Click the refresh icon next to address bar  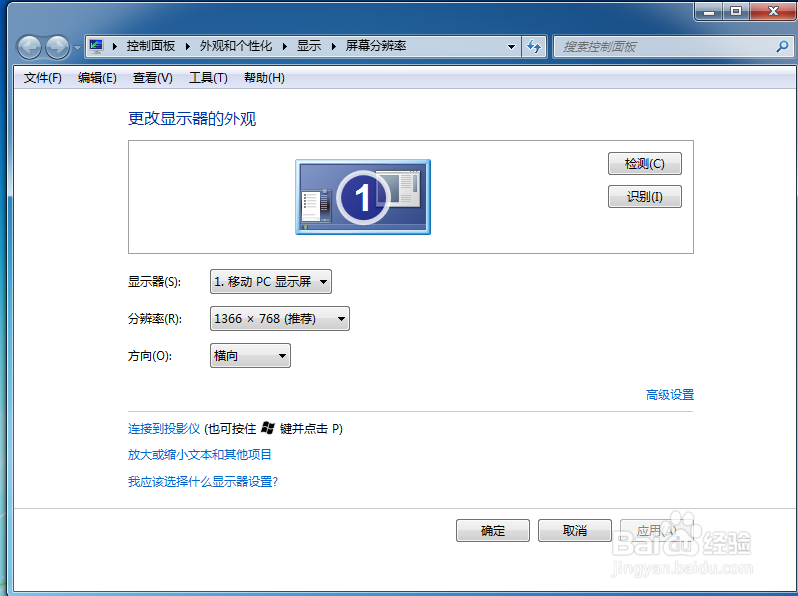(534, 46)
